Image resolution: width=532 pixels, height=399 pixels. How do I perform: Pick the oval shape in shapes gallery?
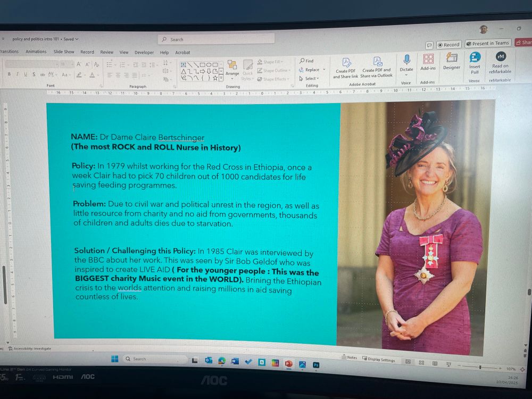pyautogui.click(x=209, y=64)
